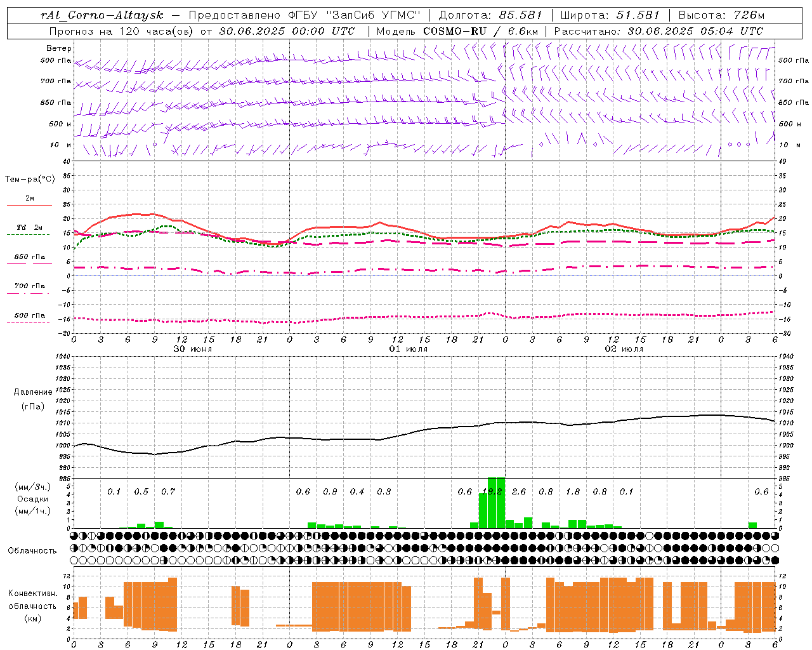
Task: Click the (мм/1ч.) unit label
Action: pos(32,511)
